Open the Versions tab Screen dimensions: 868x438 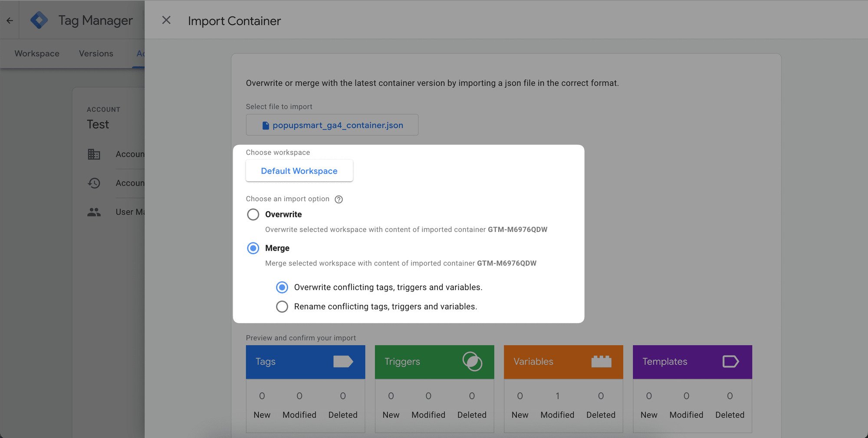coord(96,53)
